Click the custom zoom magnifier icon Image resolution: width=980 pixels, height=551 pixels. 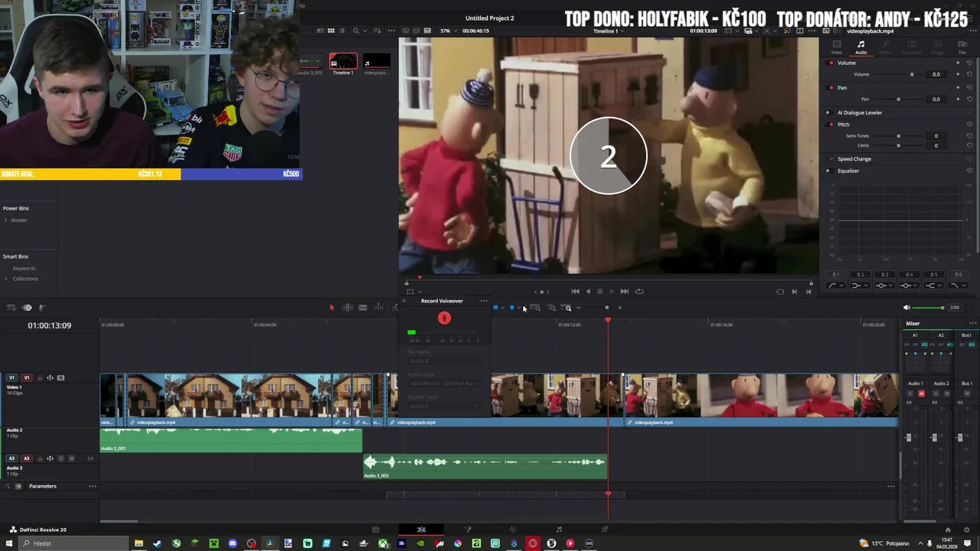568,308
